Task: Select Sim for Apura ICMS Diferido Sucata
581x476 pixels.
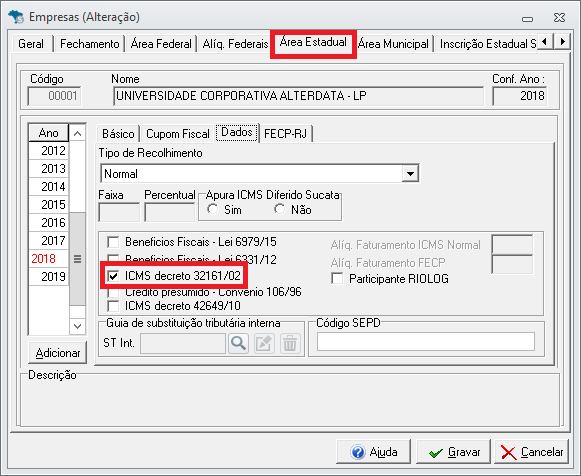Action: coord(213,209)
